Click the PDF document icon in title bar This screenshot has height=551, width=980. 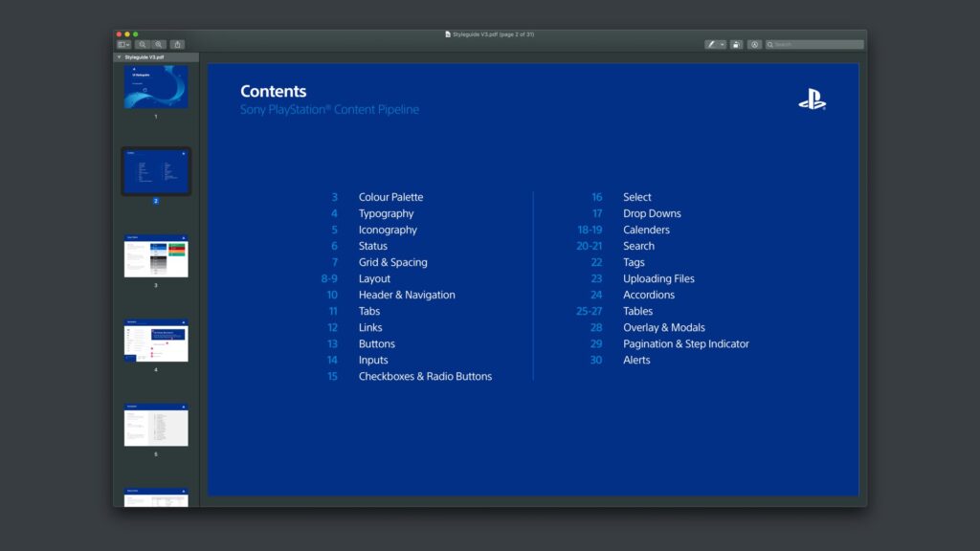pyautogui.click(x=448, y=34)
